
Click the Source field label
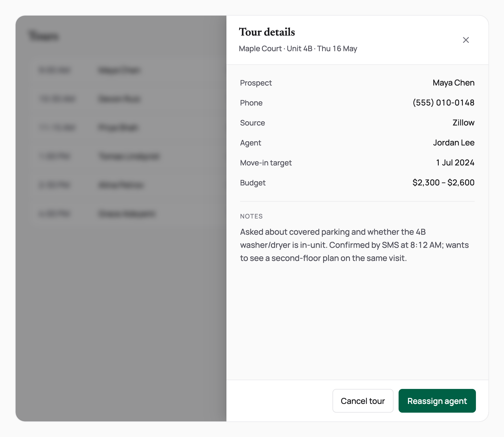(252, 123)
